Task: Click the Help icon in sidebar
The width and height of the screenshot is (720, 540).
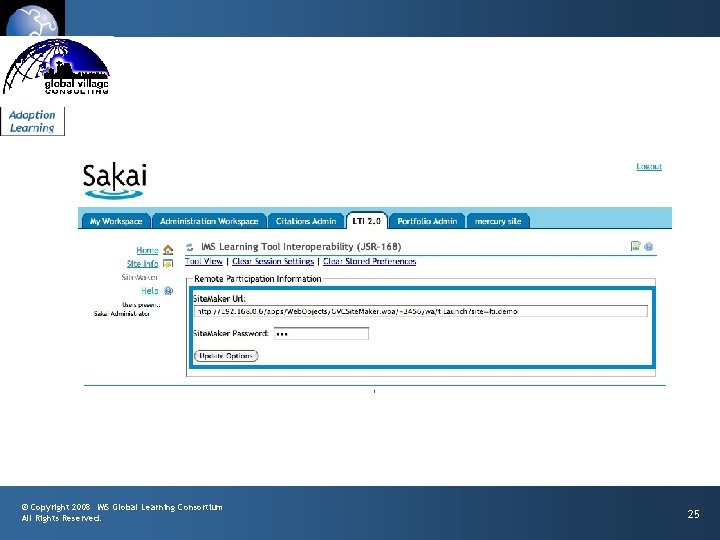Action: pyautogui.click(x=169, y=291)
